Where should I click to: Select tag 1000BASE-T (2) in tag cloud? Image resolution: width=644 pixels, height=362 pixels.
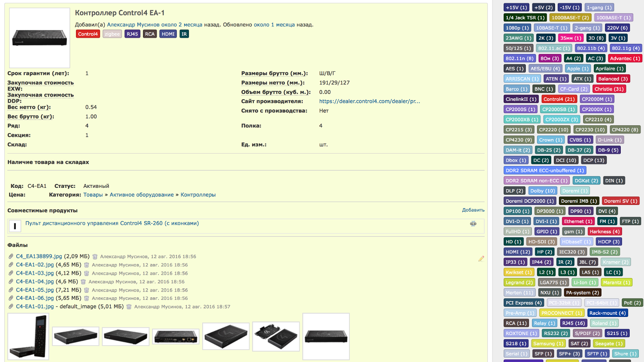[570, 18]
